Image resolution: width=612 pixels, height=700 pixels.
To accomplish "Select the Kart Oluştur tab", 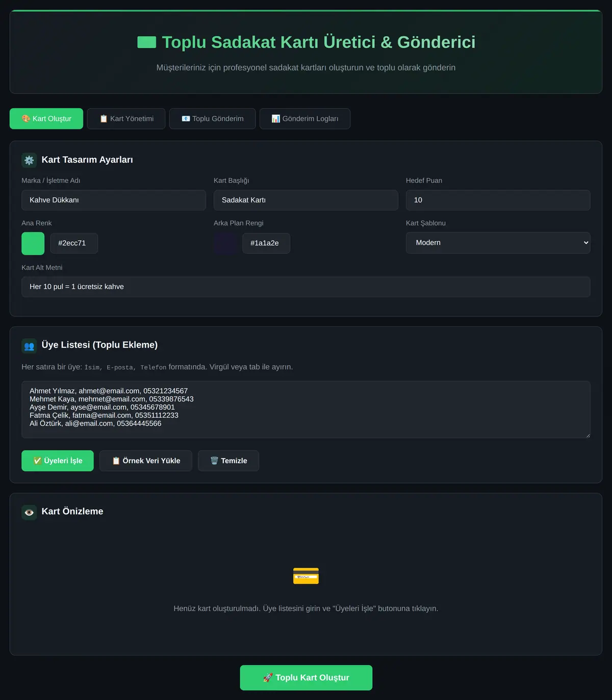I will tap(46, 118).
